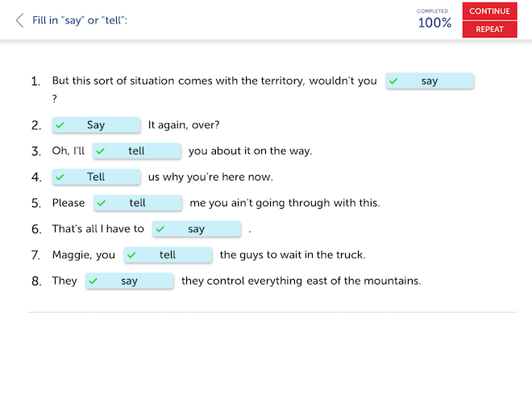Viewport: 532px width, 399px height.
Task: Click the text 'me you ain't going through with this.'
Action: [285, 203]
